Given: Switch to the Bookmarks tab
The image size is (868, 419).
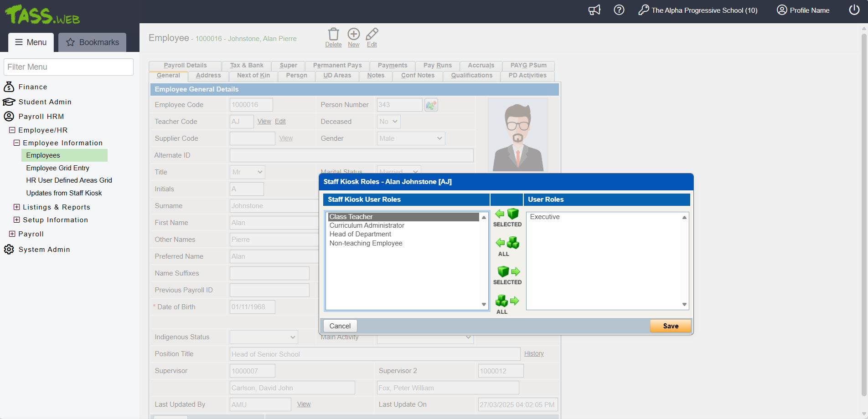Looking at the screenshot, I should pos(93,42).
